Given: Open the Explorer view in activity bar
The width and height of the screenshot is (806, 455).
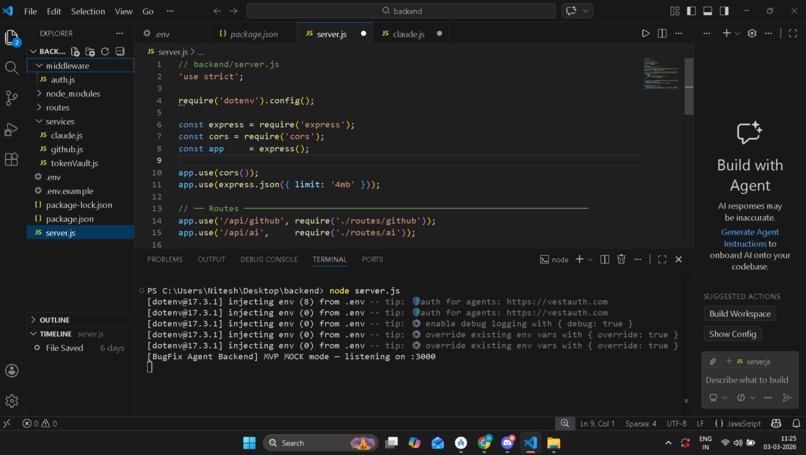Looking at the screenshot, I should 11,37.
